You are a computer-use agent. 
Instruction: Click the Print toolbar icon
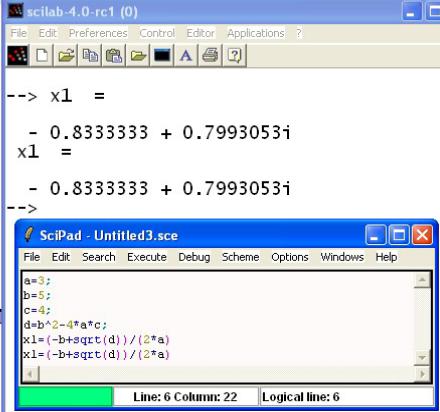[210, 55]
